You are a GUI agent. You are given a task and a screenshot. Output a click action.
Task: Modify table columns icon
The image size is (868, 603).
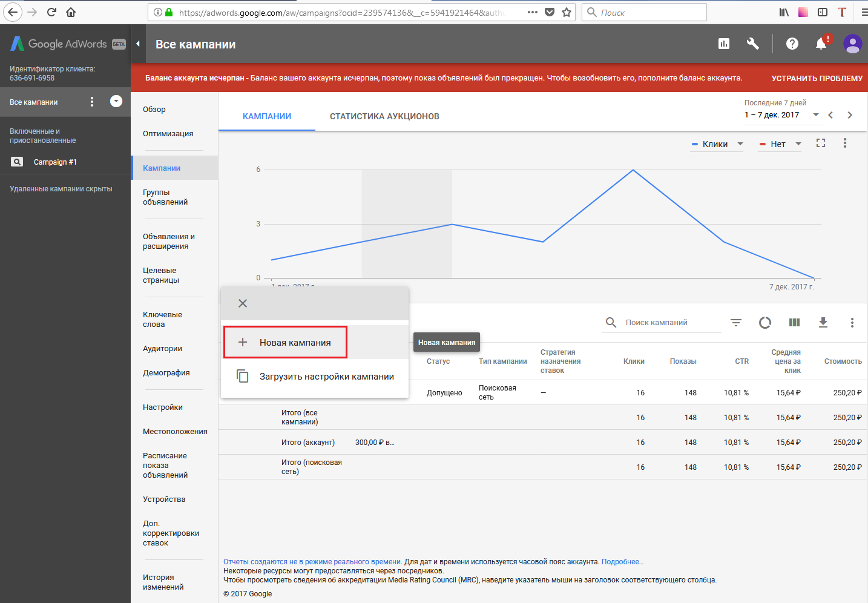(x=795, y=323)
